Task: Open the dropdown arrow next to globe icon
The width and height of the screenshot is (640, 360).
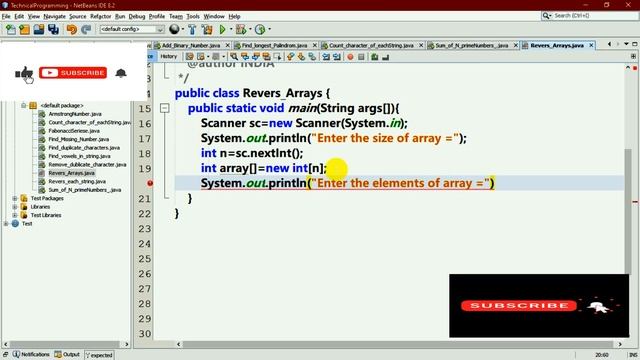Action: 182,29
